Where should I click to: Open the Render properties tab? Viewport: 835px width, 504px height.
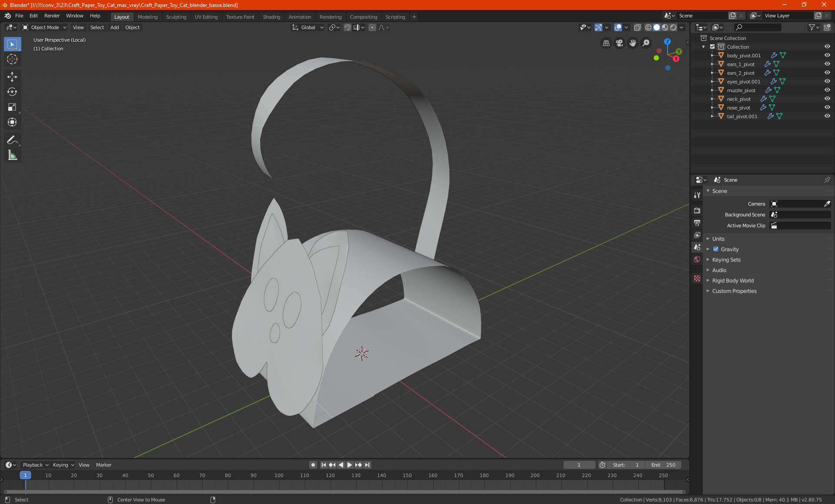(x=697, y=210)
